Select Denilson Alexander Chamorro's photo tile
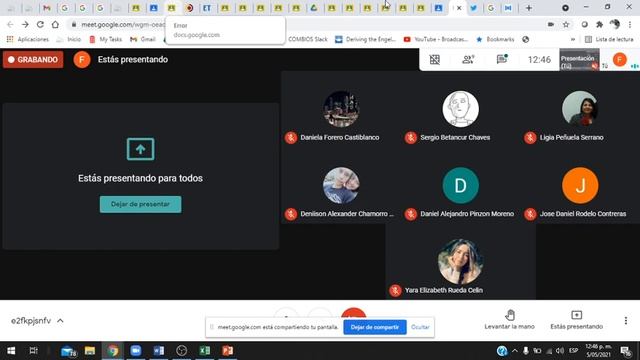640x360 pixels. tap(341, 186)
